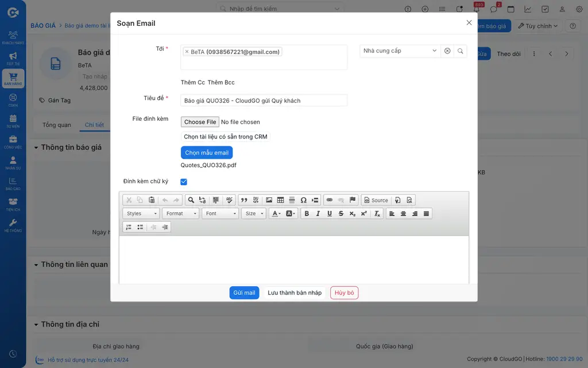Click the 'Thêm Bcc' link
This screenshot has width=588, height=368.
click(221, 83)
